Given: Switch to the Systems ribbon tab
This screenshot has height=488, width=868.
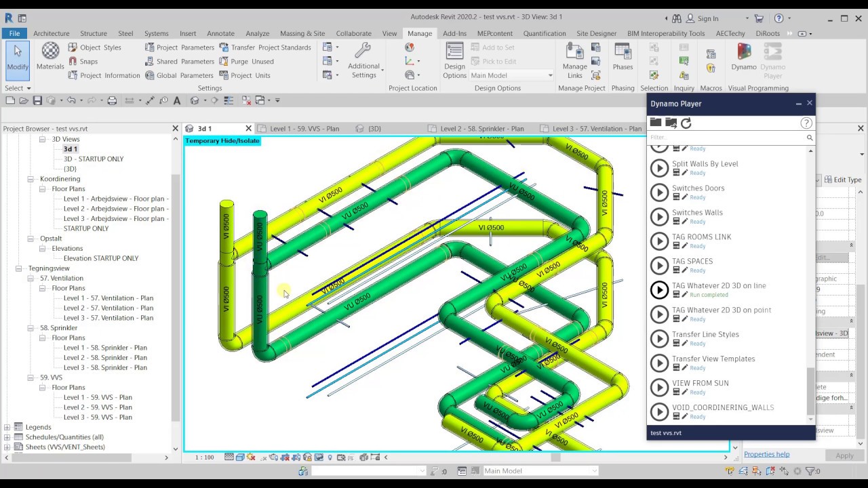Looking at the screenshot, I should 156,33.
